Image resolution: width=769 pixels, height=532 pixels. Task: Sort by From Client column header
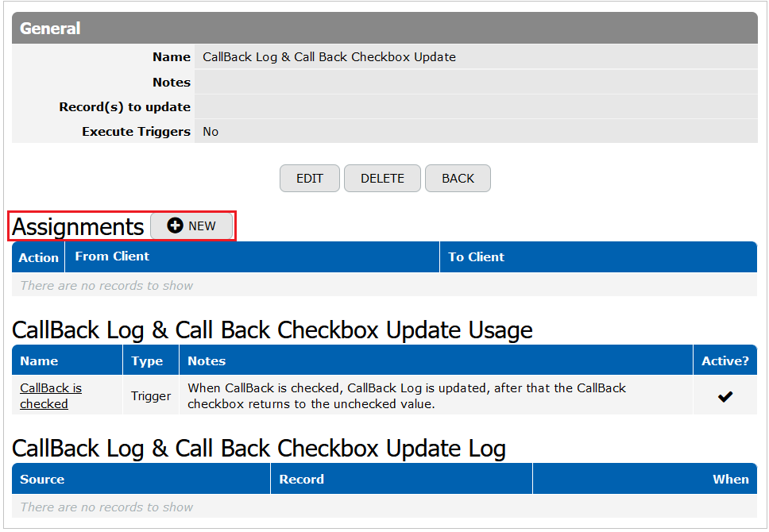tap(112, 256)
